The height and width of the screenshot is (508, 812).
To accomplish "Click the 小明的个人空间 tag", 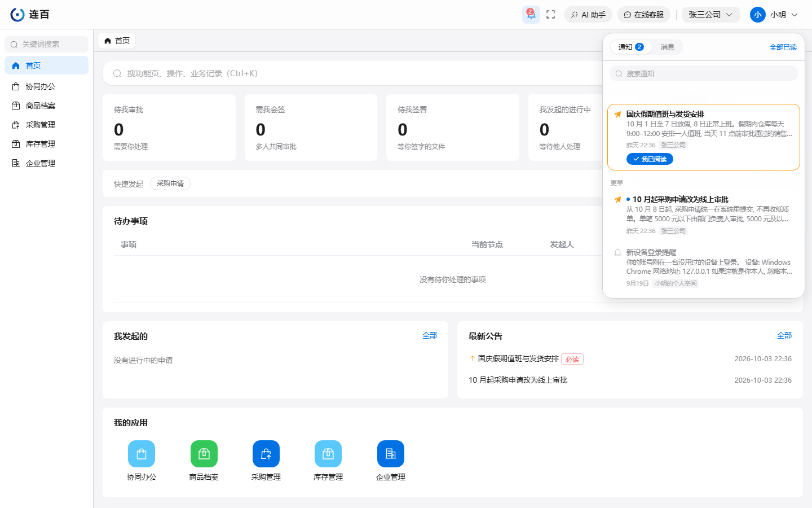I will pyautogui.click(x=676, y=283).
